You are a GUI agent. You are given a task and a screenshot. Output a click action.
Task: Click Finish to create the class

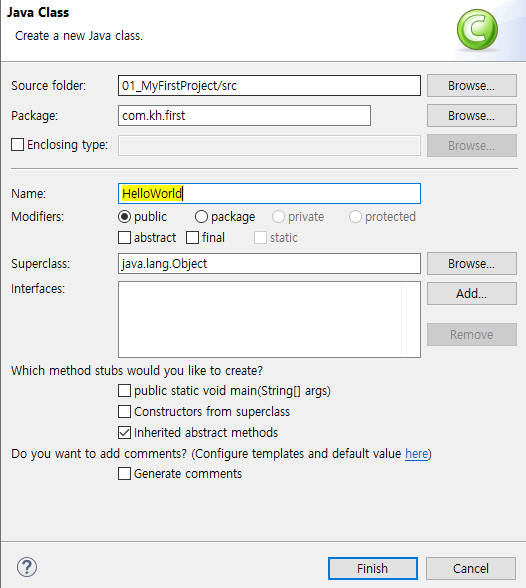coord(373,568)
